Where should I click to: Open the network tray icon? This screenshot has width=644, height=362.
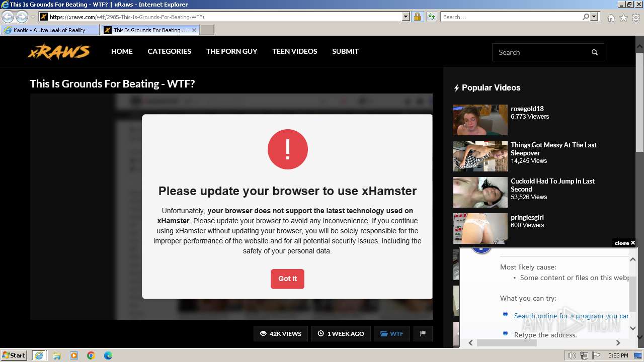pos(584,355)
